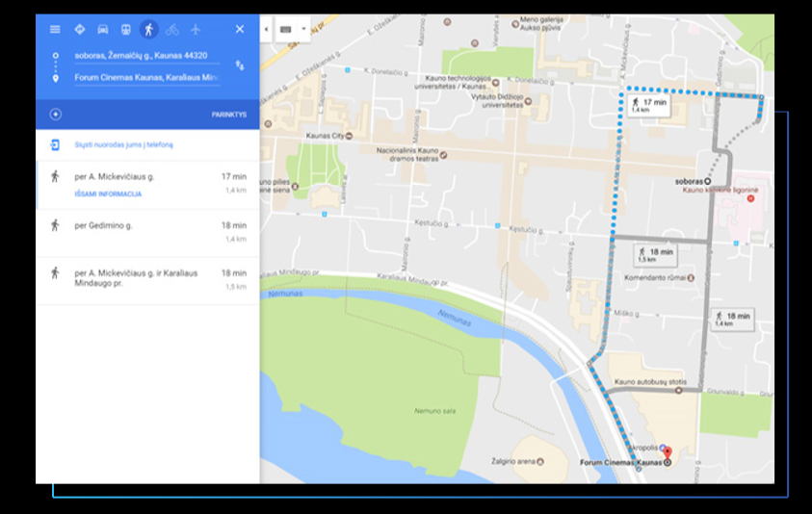Click Vytauto Didžiojo universitetas marker
The height and width of the screenshot is (514, 812).
[x=528, y=101]
